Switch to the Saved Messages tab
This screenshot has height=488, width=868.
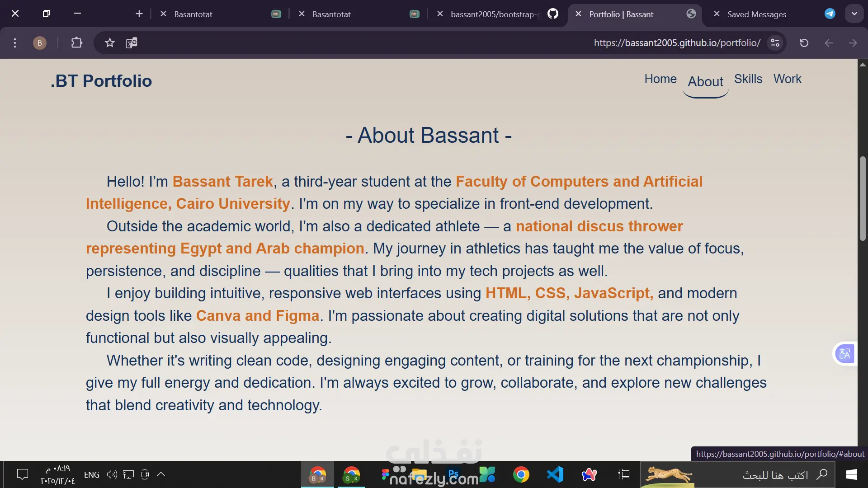[756, 14]
